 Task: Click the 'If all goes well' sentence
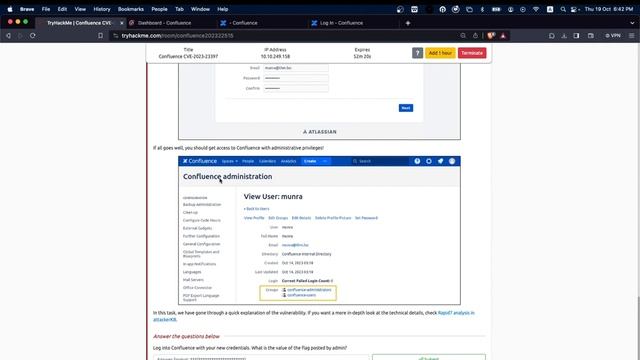point(238,148)
